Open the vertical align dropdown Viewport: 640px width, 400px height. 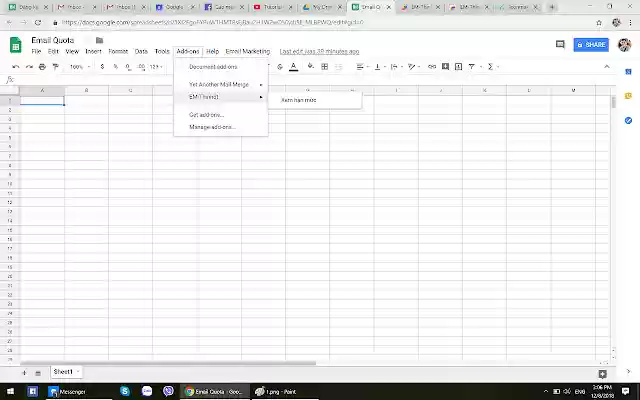(380, 67)
